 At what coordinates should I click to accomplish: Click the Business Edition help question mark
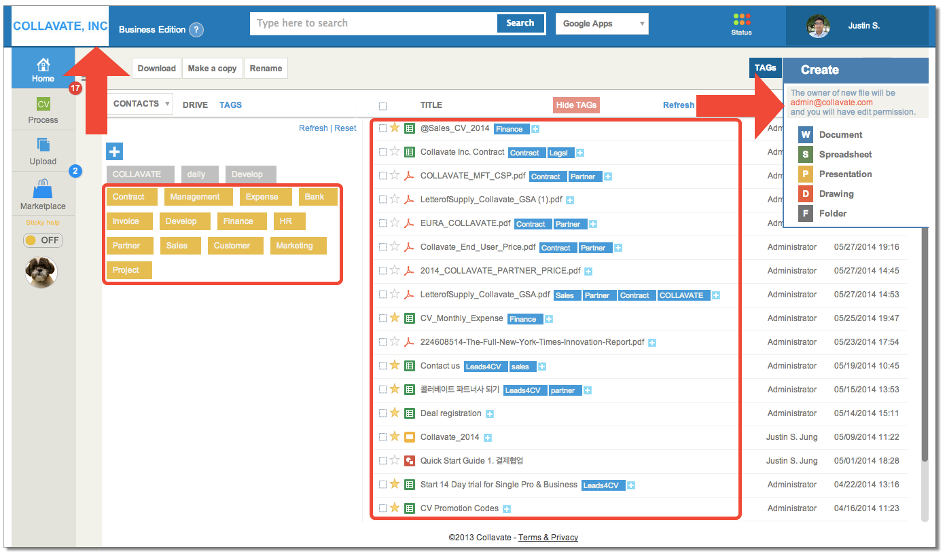coord(196,30)
